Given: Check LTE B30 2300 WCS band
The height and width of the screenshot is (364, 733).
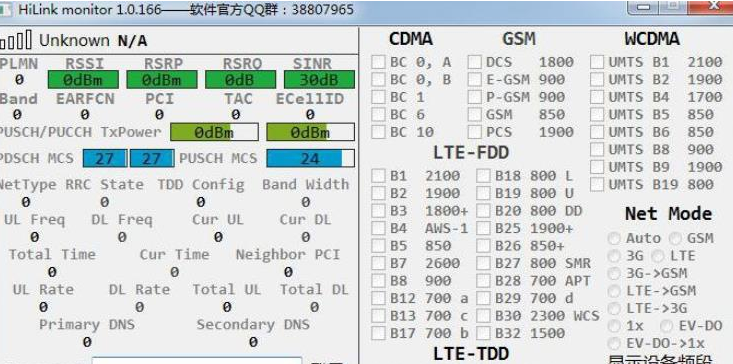Looking at the screenshot, I should tap(483, 316).
